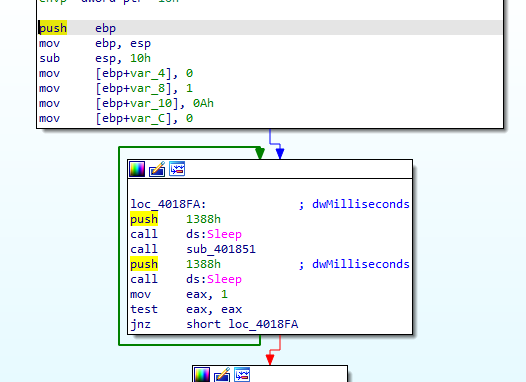
Task: Select the 'sub esp, 10h' instruction line
Action: click(95, 58)
